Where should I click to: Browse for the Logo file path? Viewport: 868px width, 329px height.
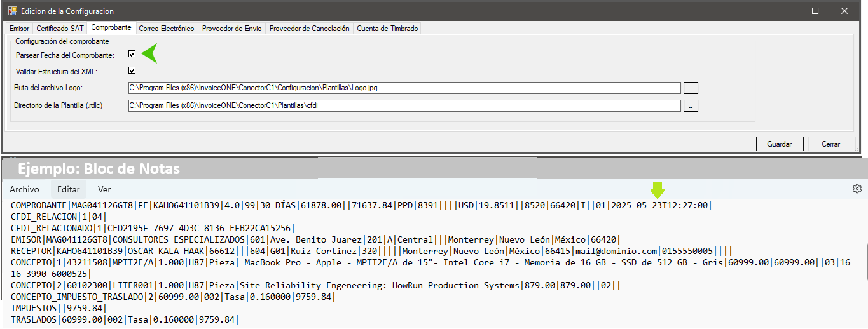(x=691, y=88)
